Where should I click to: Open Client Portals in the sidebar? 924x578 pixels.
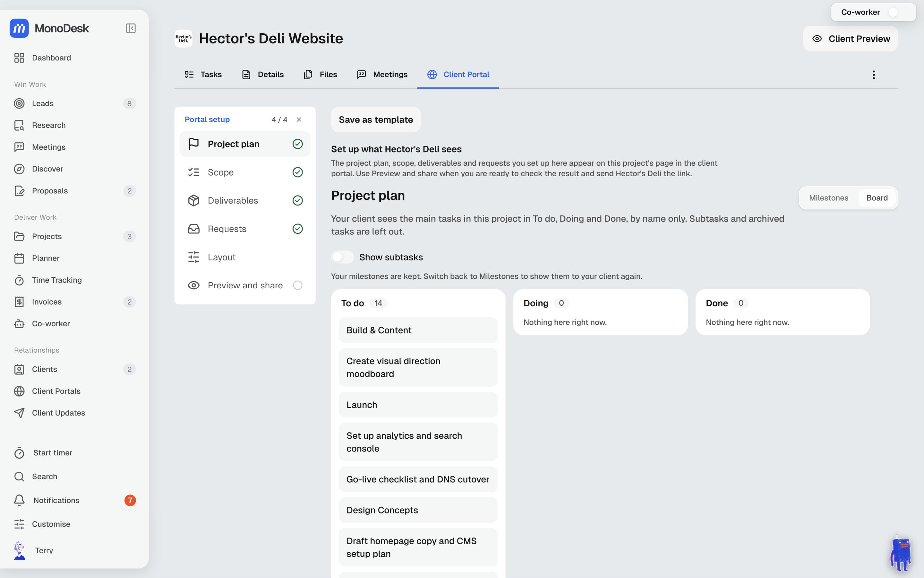(74, 391)
